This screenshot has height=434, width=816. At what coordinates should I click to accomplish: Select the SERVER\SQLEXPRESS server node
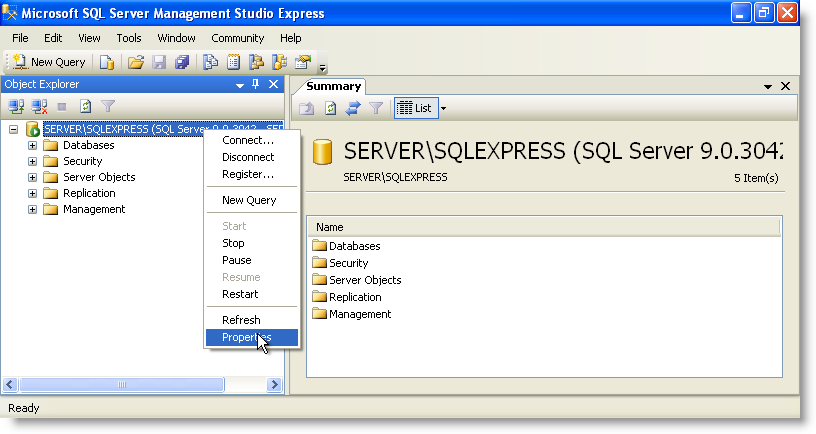(x=163, y=129)
